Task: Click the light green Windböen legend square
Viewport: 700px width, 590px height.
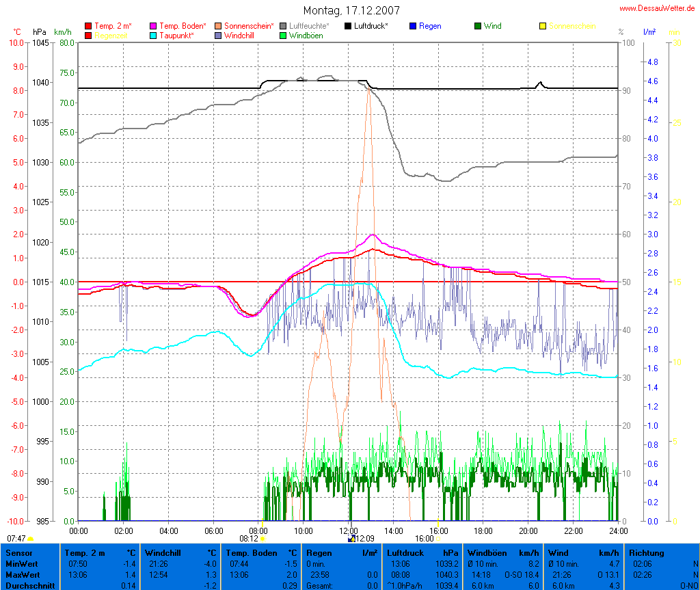Action: pyautogui.click(x=284, y=35)
